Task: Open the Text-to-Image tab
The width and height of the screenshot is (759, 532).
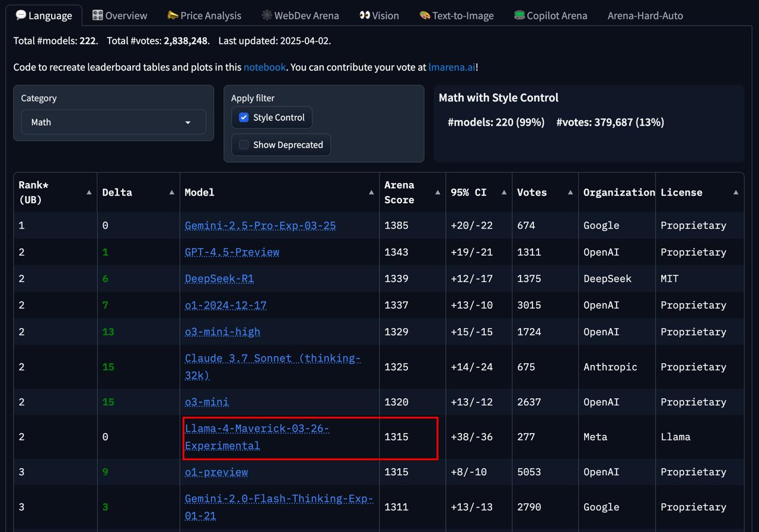Action: [x=456, y=15]
